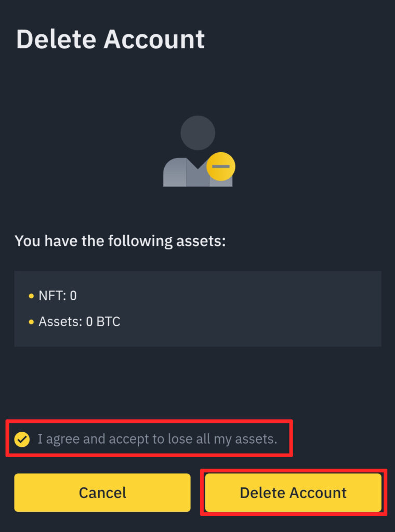395x532 pixels.
Task: Click the 'I agree and accept' label text
Action: click(x=157, y=439)
